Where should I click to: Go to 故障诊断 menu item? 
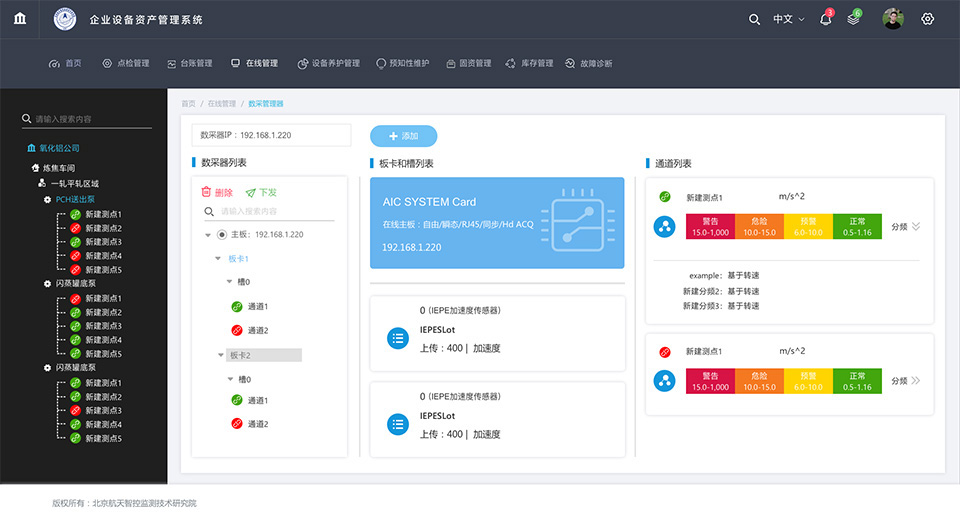point(588,63)
